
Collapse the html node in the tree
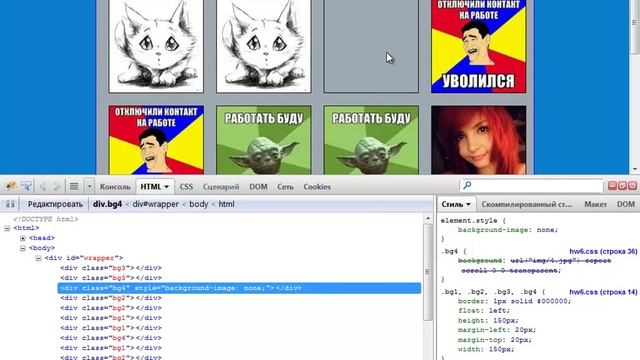[x=7, y=228]
